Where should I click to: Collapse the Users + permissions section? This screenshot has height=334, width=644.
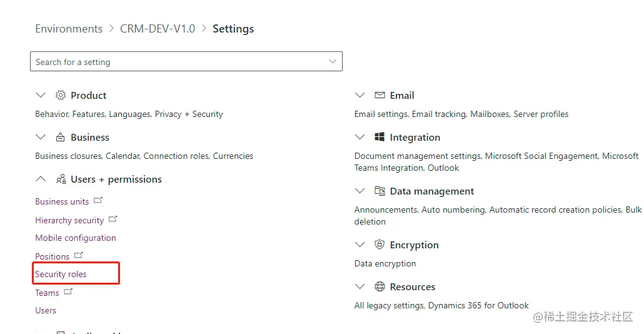pyautogui.click(x=41, y=180)
